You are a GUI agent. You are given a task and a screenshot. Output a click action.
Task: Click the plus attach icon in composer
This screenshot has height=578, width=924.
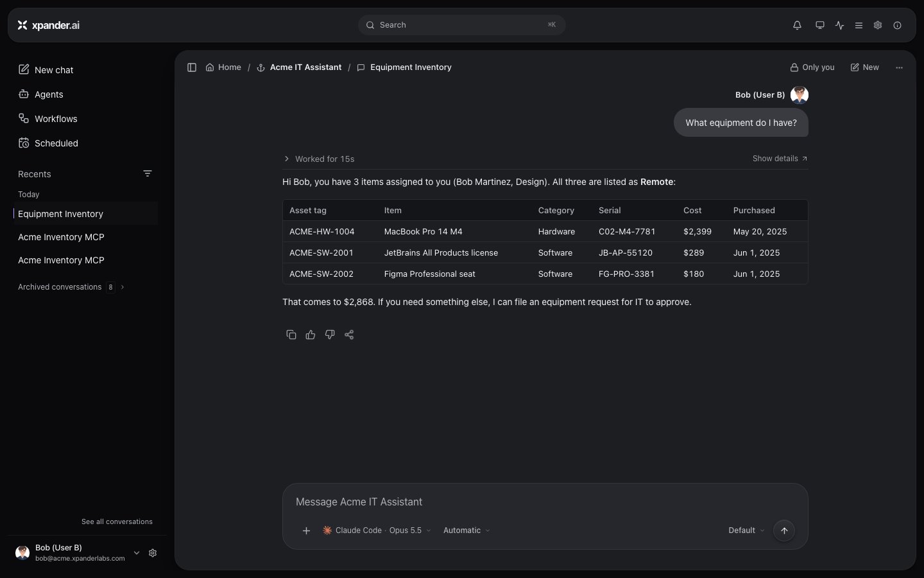306,530
